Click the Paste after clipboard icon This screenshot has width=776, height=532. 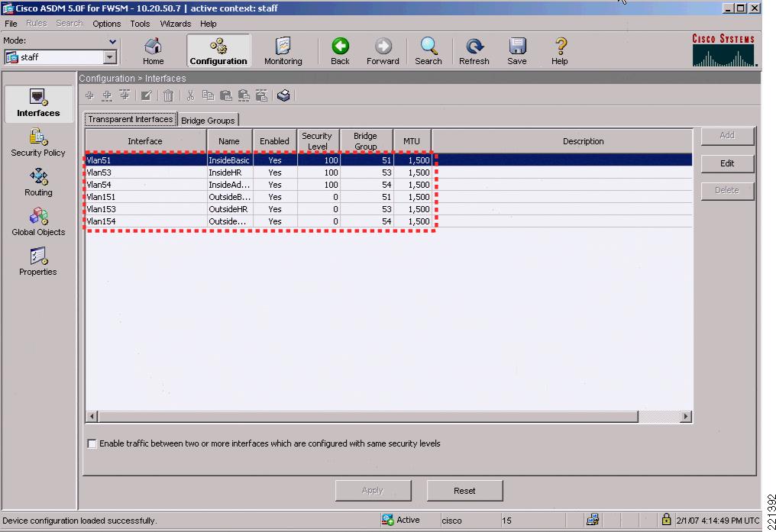(x=244, y=95)
